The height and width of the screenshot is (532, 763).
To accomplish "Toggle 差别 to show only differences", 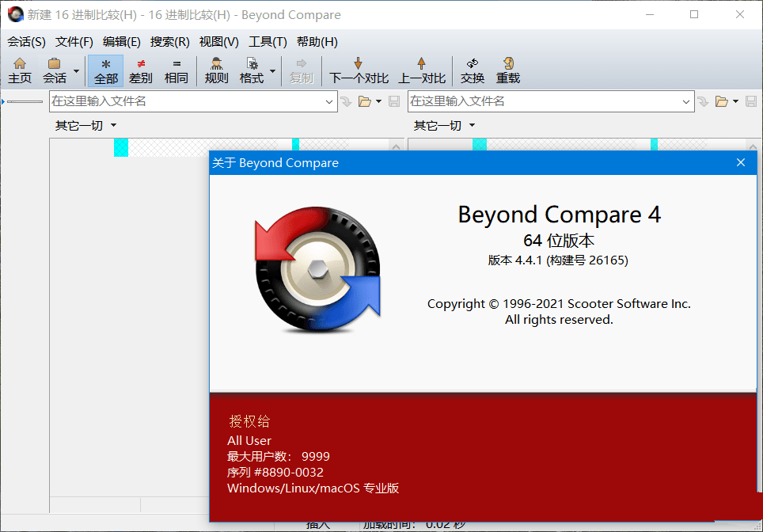I will (140, 70).
